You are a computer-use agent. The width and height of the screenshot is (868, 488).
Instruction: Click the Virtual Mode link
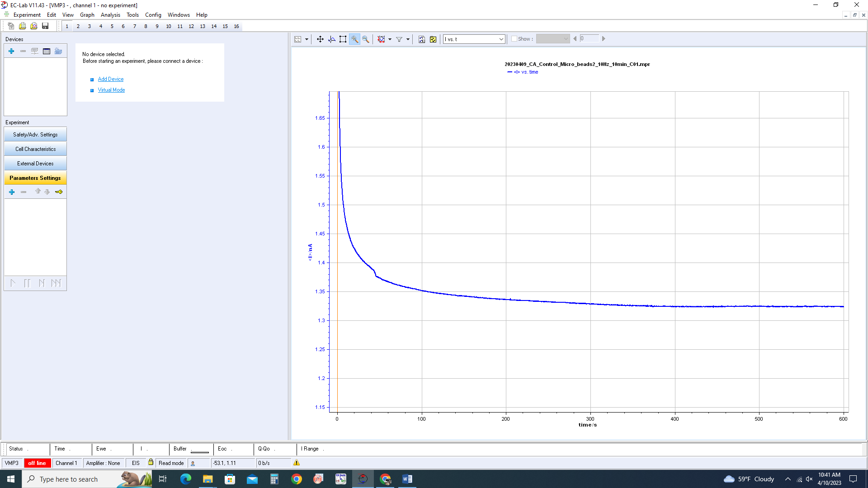111,90
